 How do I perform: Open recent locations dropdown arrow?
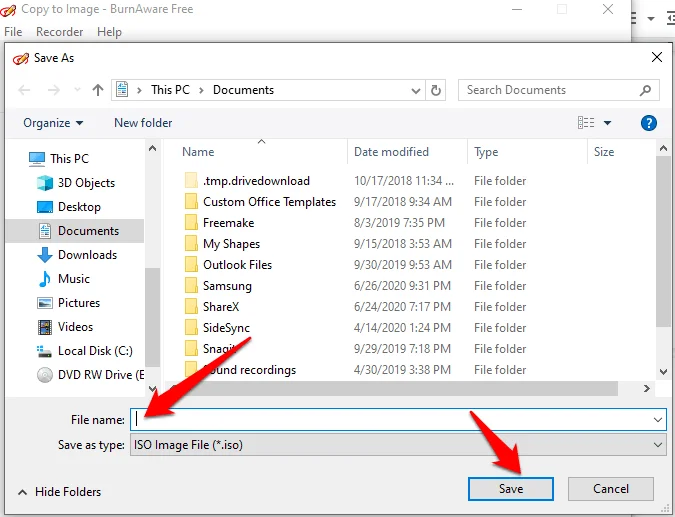[x=77, y=90]
